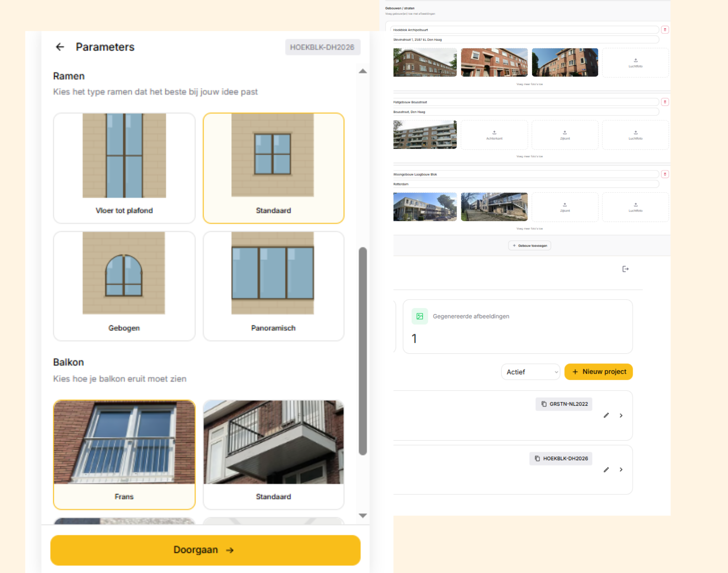The image size is (728, 573).
Task: Click the logout icon below Gebouw toevoegen
Action: (x=625, y=269)
